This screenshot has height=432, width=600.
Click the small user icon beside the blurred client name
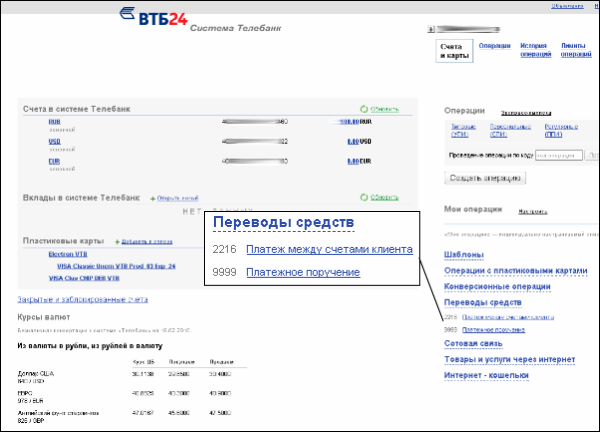coord(431,29)
